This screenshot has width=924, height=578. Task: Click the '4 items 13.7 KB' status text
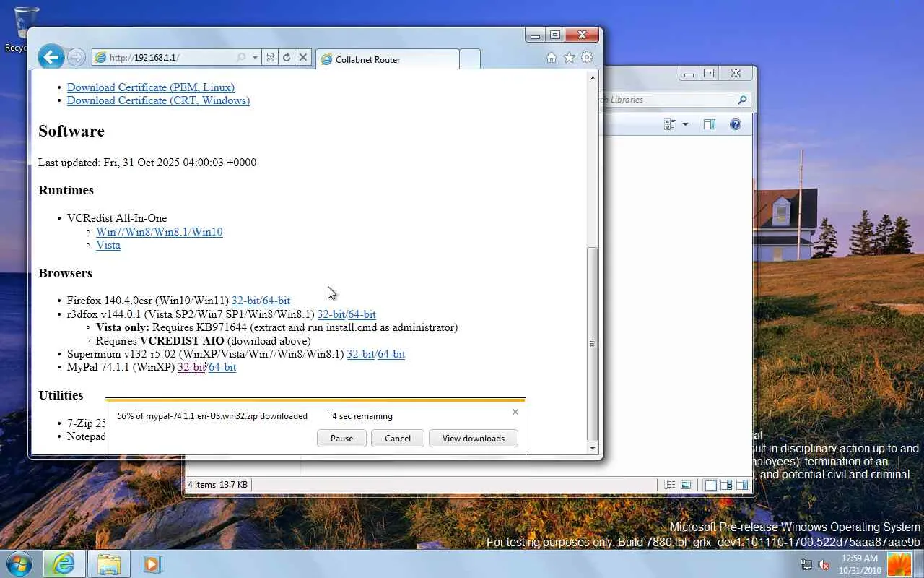[x=218, y=485]
